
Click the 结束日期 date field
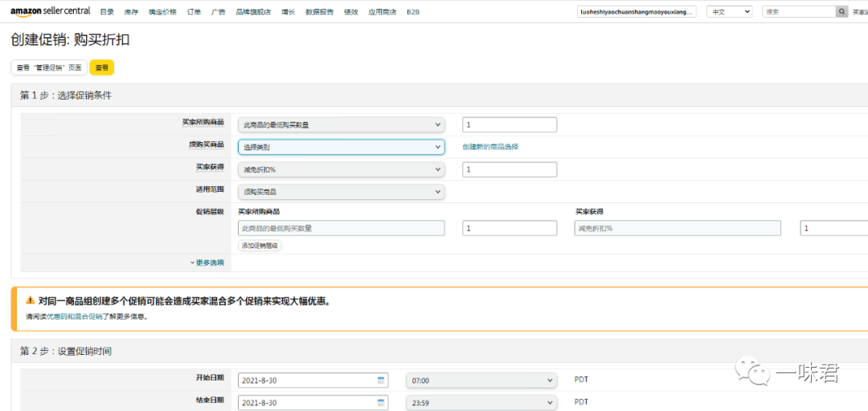point(313,402)
